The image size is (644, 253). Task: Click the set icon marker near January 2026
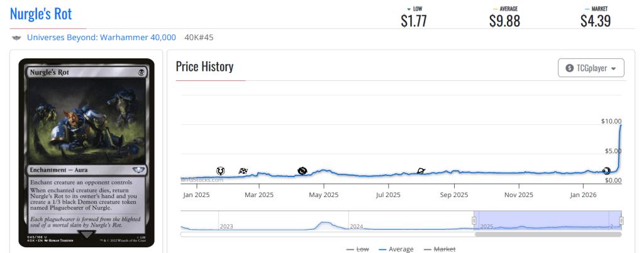tap(607, 171)
